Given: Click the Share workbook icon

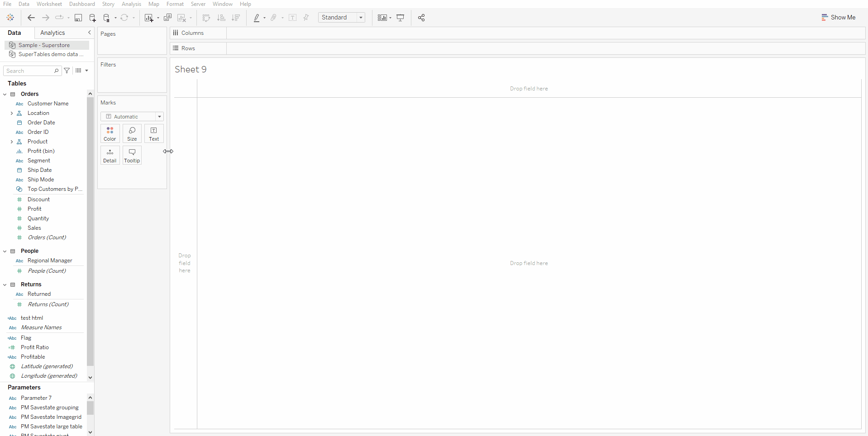Looking at the screenshot, I should (421, 18).
